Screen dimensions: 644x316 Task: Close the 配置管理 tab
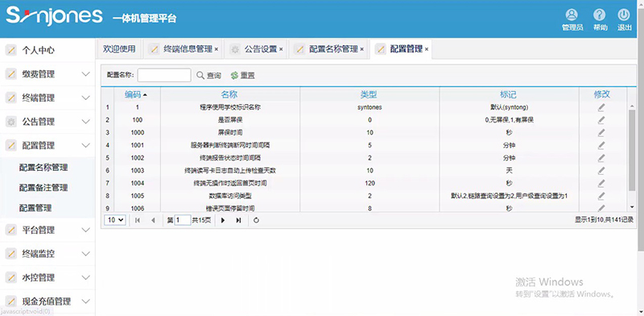tap(427, 49)
